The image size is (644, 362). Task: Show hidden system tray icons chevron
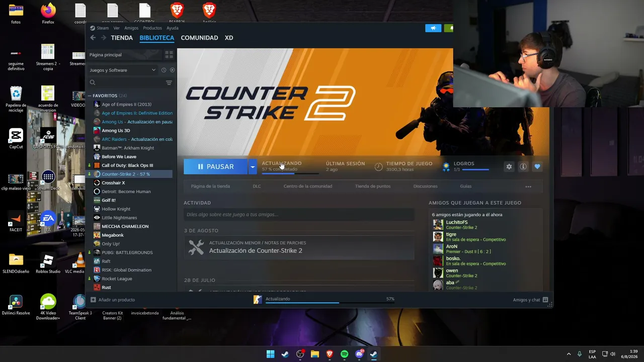tap(569, 354)
